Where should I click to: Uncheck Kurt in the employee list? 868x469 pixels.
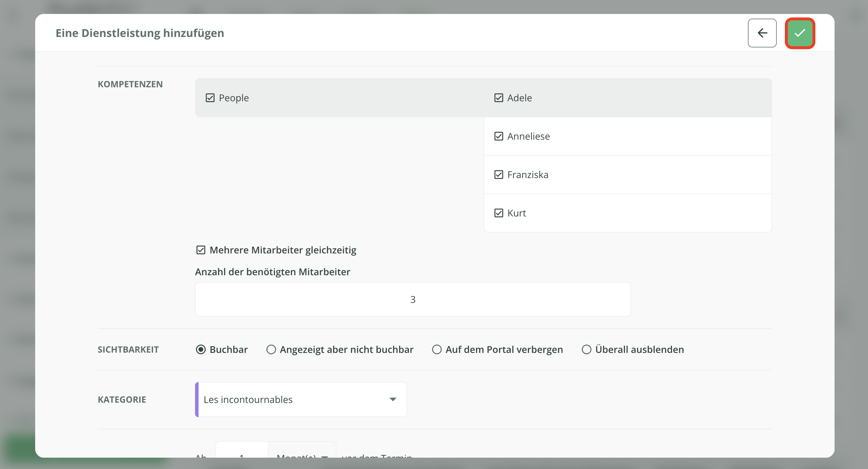[x=498, y=213]
